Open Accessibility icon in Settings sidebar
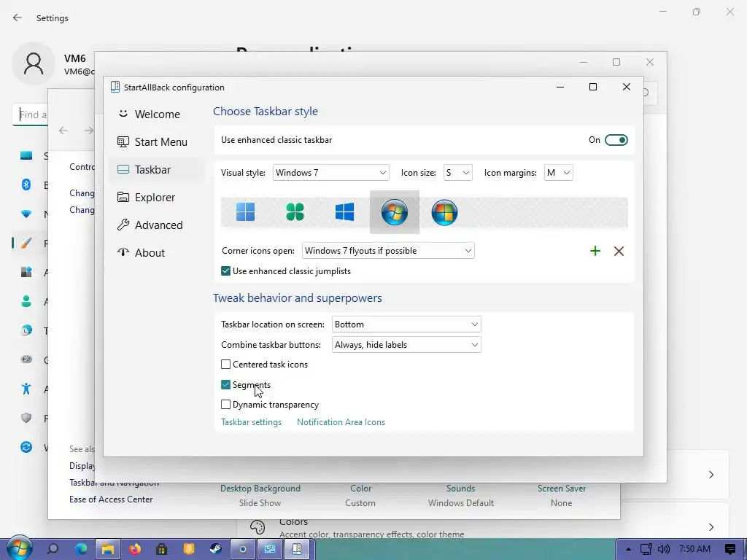The image size is (747, 560). (x=26, y=389)
